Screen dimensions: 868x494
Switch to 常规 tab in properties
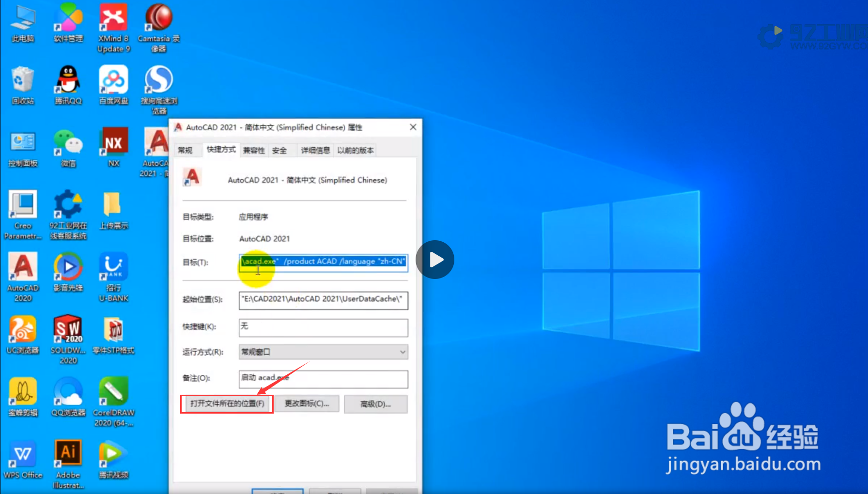(186, 150)
